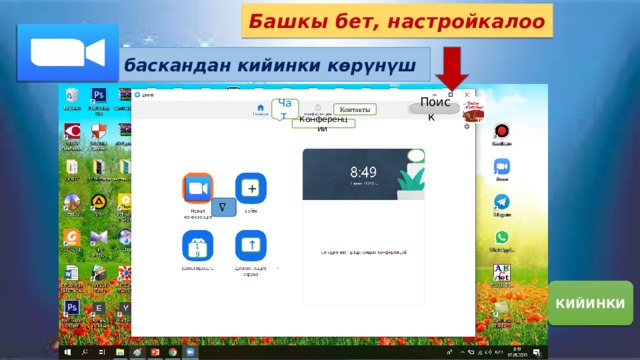Open the ABC net desktop icon
Image resolution: width=640 pixels, height=360 pixels.
tap(502, 272)
